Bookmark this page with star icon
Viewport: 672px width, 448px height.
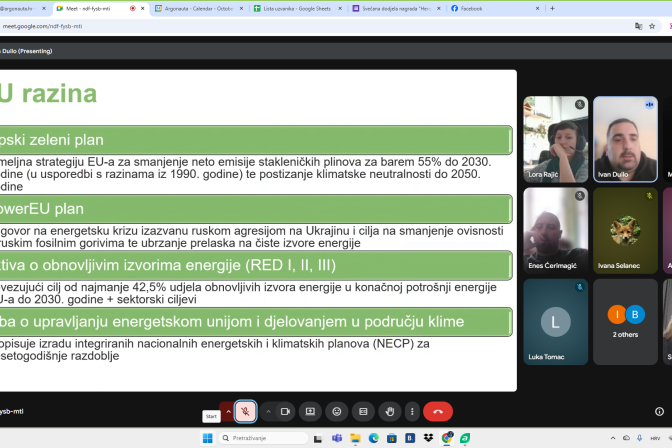652,26
